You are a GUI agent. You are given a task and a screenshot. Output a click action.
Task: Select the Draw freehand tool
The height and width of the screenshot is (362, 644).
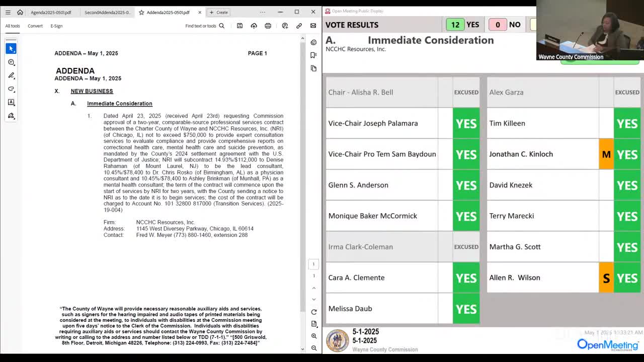click(x=11, y=89)
